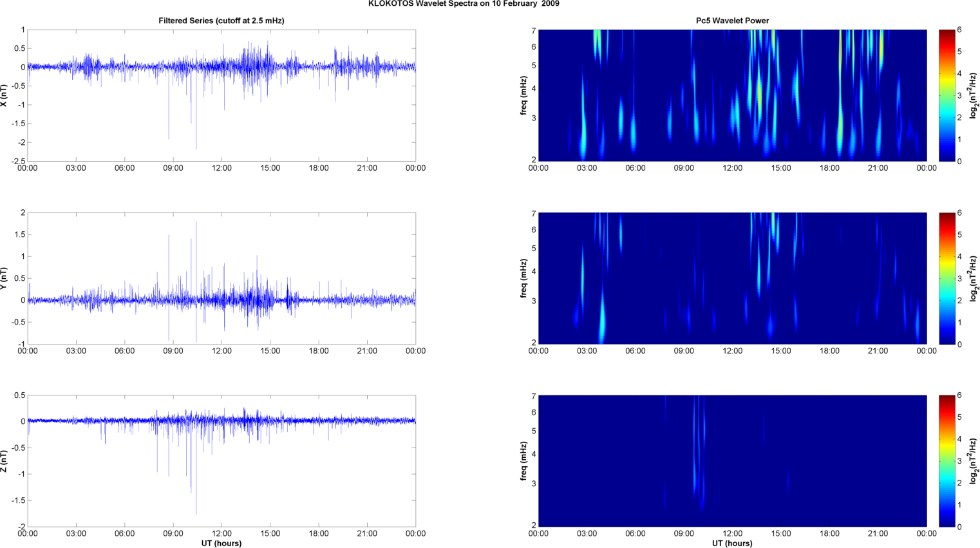Click the '21:00' tick under the Y series plot

coord(367,351)
